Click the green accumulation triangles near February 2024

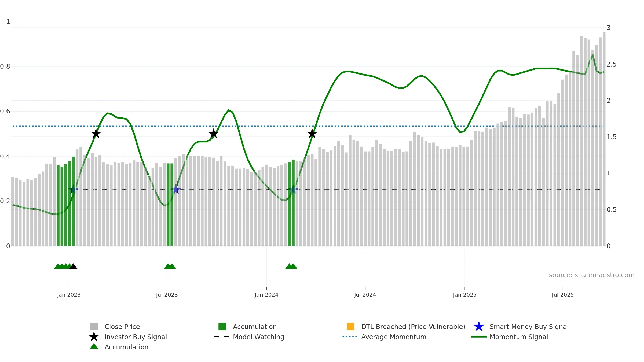click(x=291, y=266)
